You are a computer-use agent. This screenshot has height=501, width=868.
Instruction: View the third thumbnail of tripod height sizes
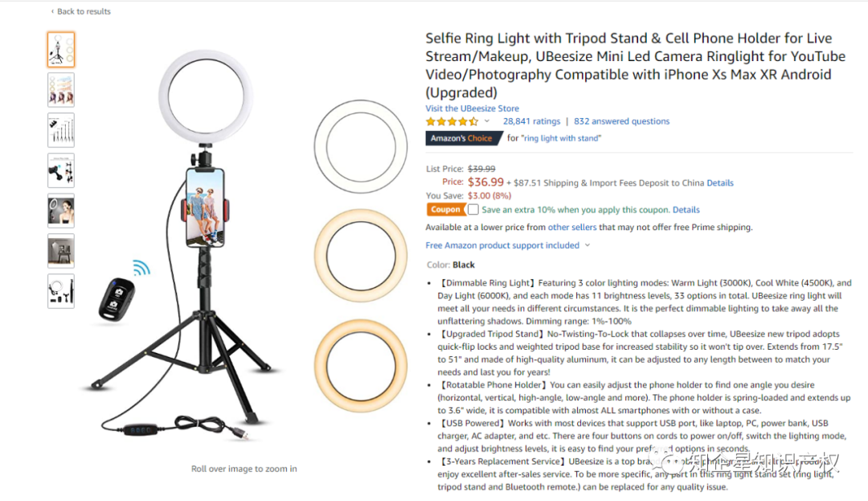tap(61, 130)
